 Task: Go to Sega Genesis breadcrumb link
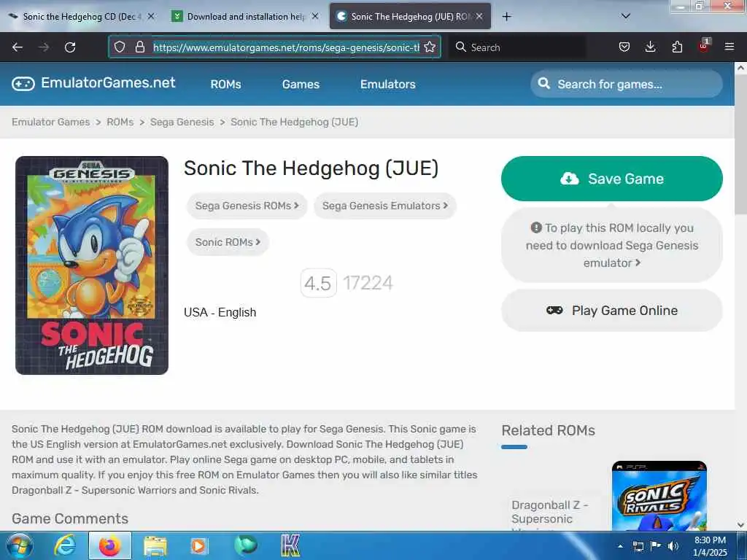coord(182,122)
